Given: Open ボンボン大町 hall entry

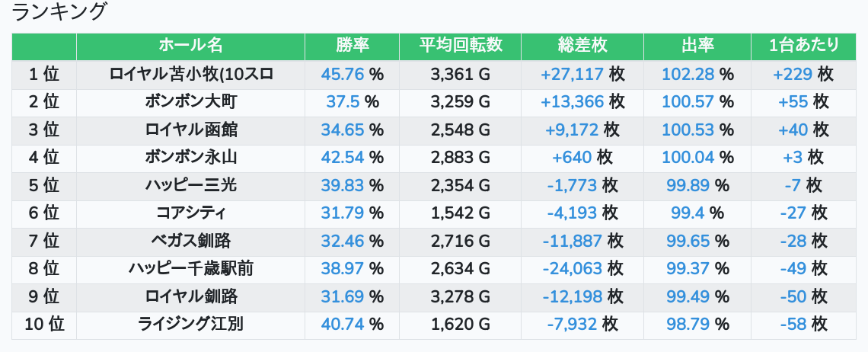Looking at the screenshot, I should 190,102.
